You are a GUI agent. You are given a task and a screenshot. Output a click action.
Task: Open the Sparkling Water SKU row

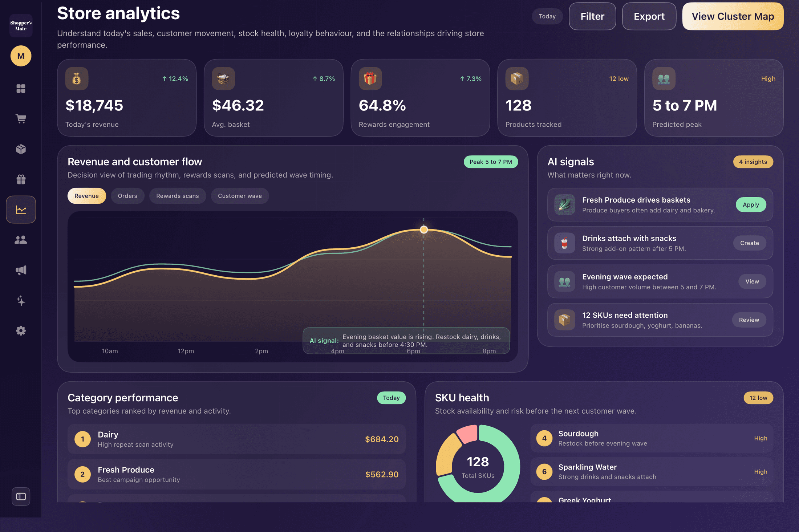[652, 472]
